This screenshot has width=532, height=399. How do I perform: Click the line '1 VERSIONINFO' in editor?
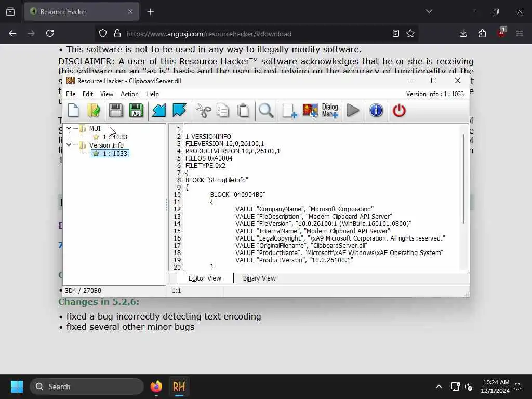[x=208, y=137]
